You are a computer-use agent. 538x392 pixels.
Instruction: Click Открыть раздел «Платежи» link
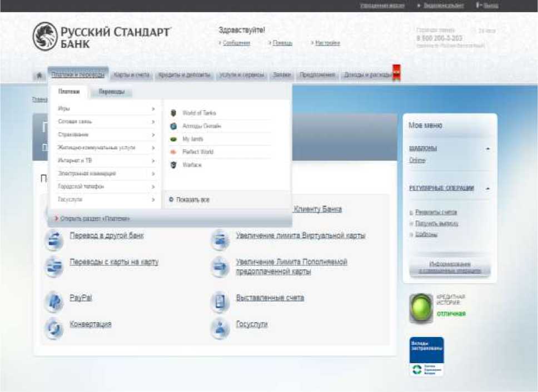coord(95,219)
